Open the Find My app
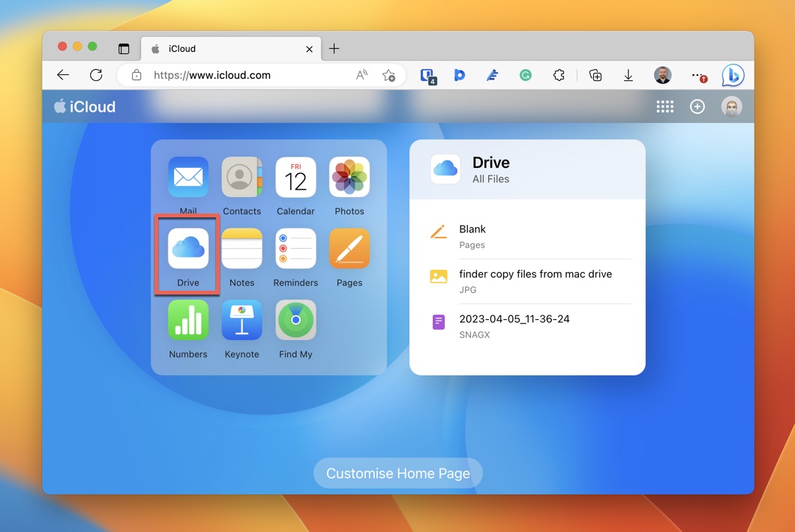795x532 pixels. [295, 320]
